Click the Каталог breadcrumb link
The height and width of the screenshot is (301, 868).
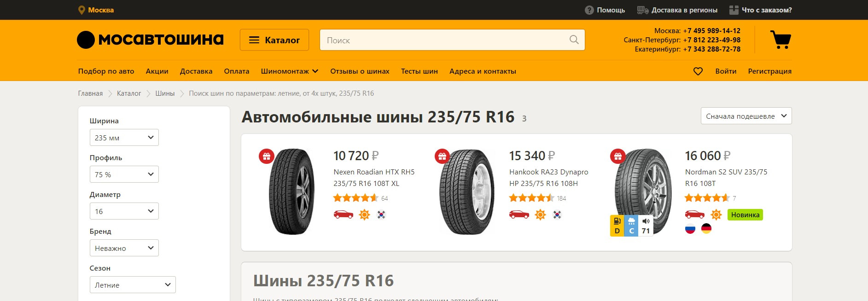point(129,93)
